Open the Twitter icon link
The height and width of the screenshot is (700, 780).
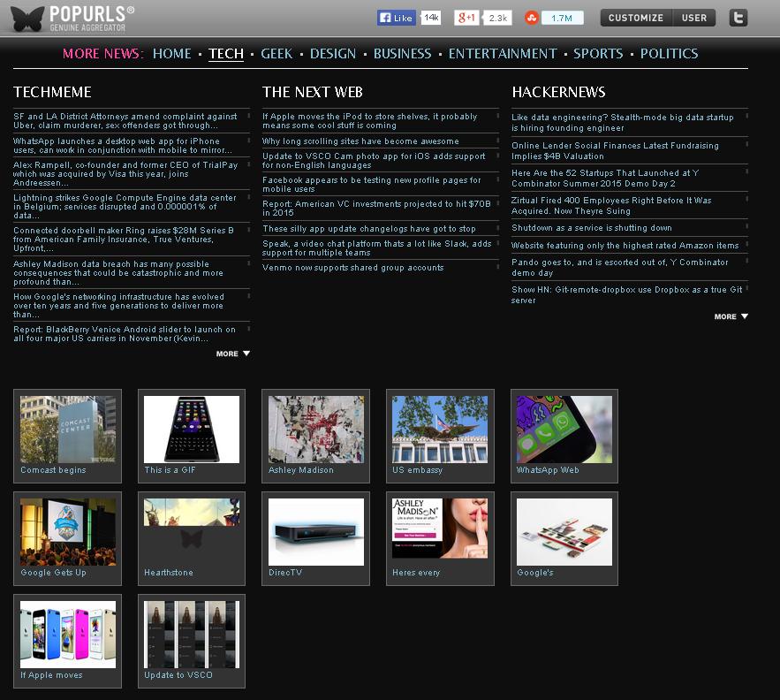(x=738, y=18)
